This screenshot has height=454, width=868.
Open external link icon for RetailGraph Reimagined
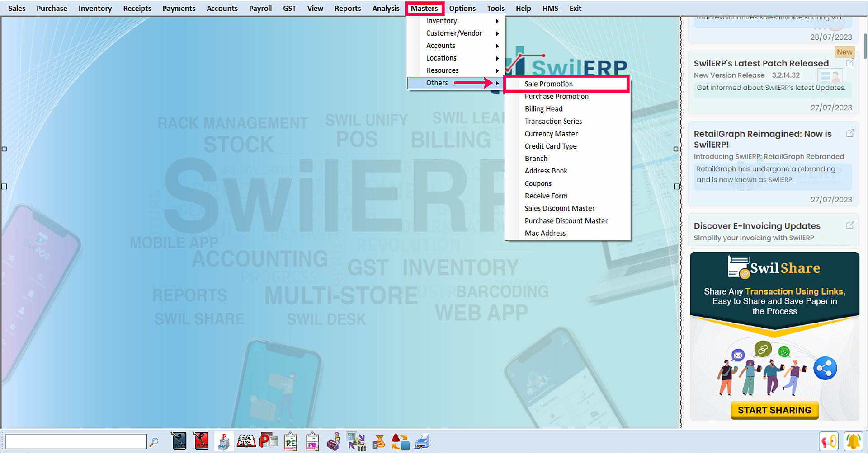click(850, 133)
